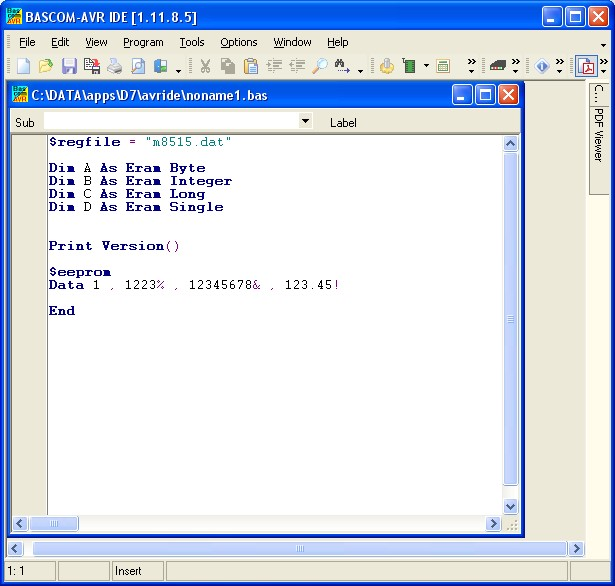The height and width of the screenshot is (586, 615).
Task: Click the BASCOM-AVR icon in the main title bar
Action: click(x=14, y=16)
